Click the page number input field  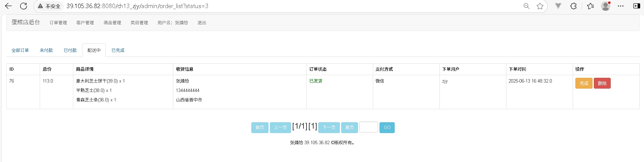pos(368,127)
